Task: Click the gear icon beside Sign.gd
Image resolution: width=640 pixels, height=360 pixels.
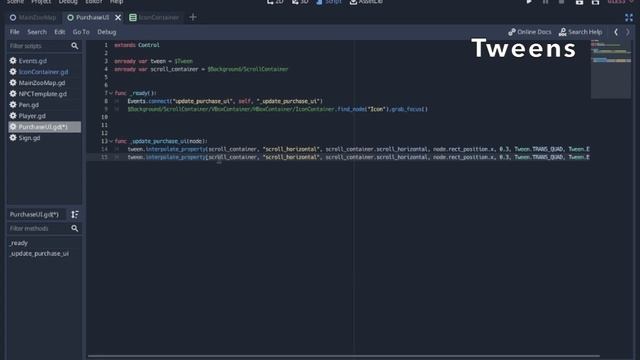Action: coord(13,138)
